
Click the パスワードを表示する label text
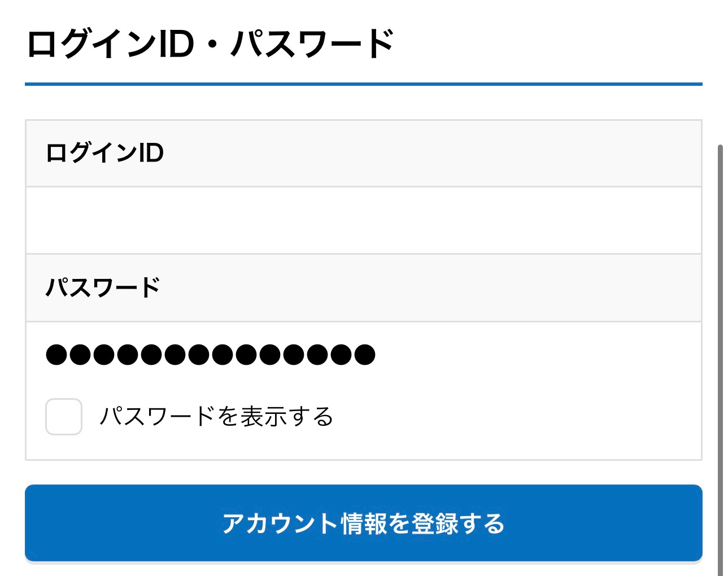(216, 417)
